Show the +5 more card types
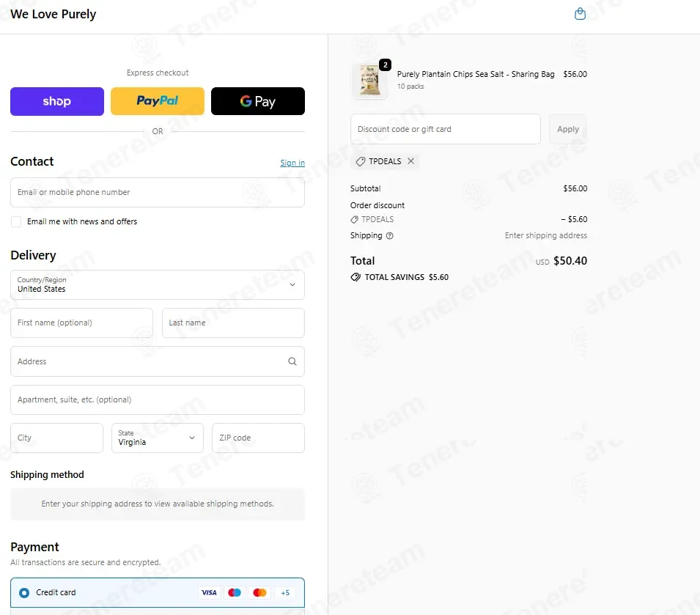Image resolution: width=700 pixels, height=615 pixels. [285, 593]
